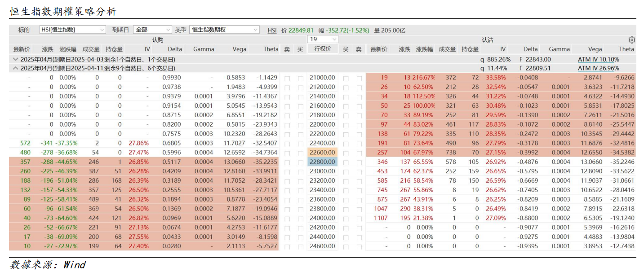644x276 pixels.
Task: Tick put-side 买 checkbox for strike 22800.00
Action: point(346,162)
